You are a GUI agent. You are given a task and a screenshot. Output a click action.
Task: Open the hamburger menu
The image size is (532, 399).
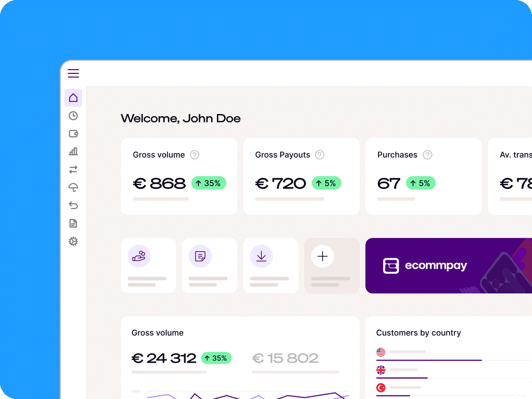73,73
